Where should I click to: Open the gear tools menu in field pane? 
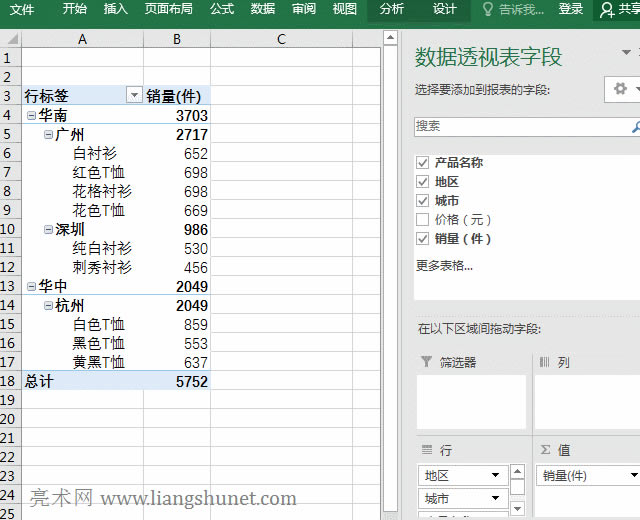coord(623,89)
